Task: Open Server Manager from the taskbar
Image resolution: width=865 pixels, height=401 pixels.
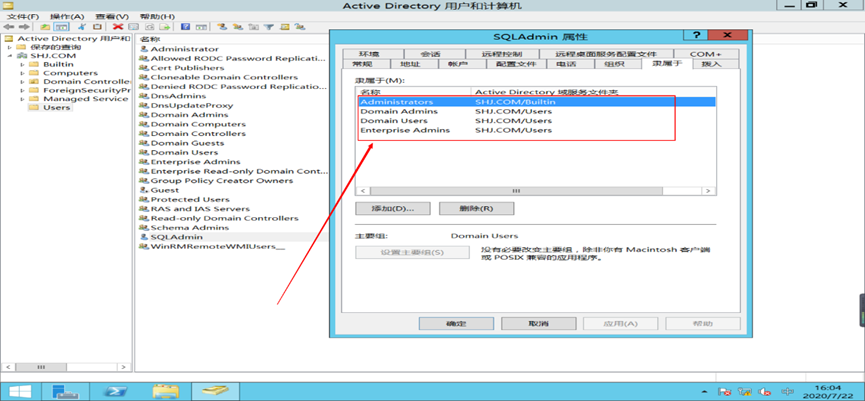Action: (66, 391)
